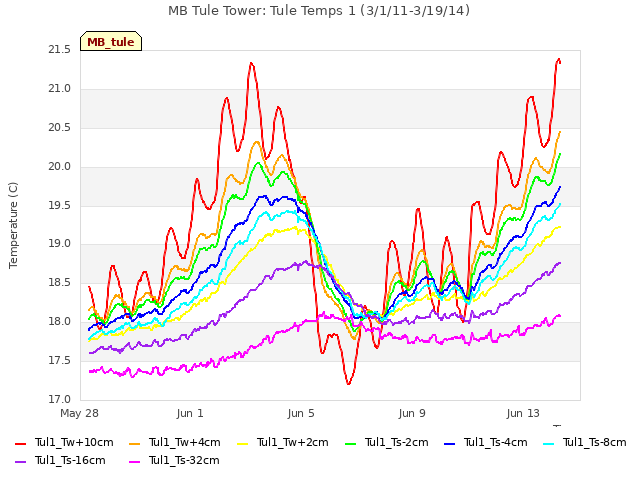This screenshot has width=640, height=480.
Task: Click the cyan Tul1_Ts-8cm legend swatch
Action: tap(549, 443)
